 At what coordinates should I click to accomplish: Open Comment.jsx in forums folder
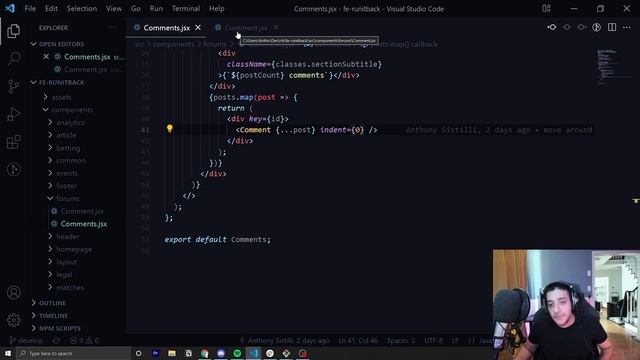(x=82, y=211)
